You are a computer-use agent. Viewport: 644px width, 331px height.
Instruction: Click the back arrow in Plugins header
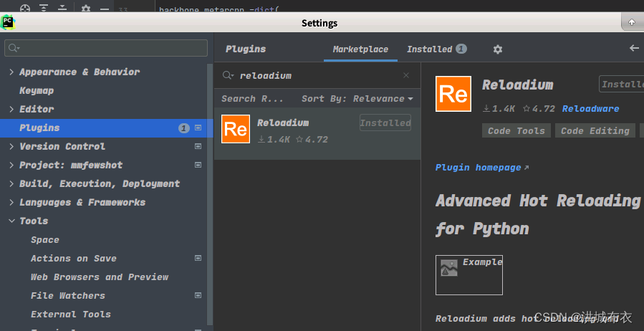pos(634,49)
